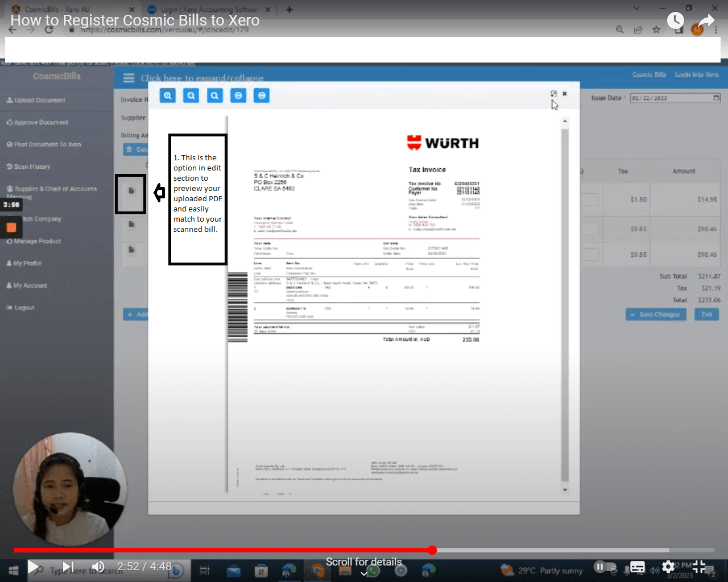Open the Cosmic Bills header link

pos(649,74)
